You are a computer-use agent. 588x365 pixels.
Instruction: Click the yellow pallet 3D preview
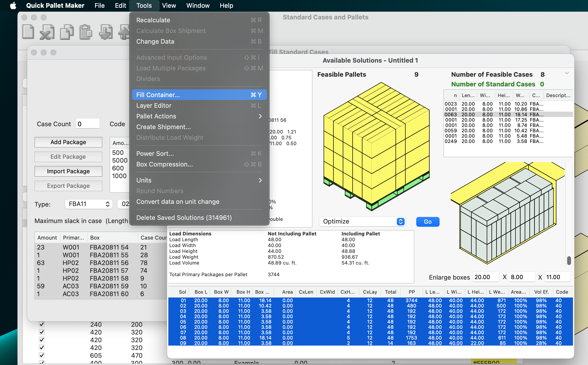376,146
